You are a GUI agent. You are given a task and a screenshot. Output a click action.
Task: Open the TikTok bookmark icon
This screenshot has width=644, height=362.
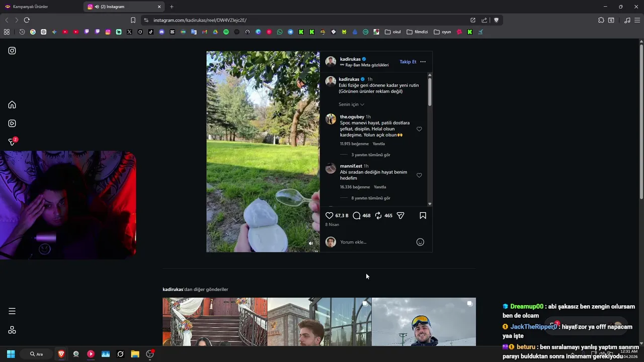[151, 32]
